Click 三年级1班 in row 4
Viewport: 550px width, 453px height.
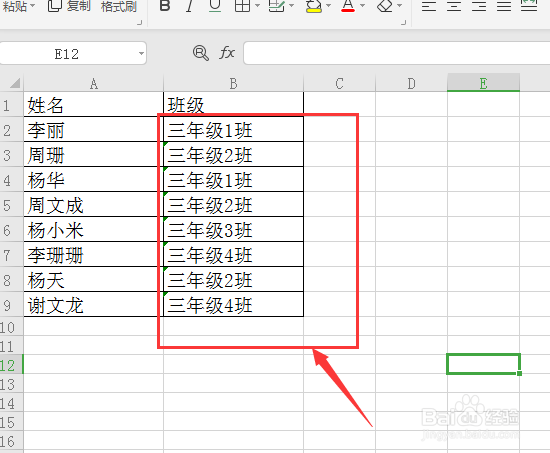pos(234,180)
